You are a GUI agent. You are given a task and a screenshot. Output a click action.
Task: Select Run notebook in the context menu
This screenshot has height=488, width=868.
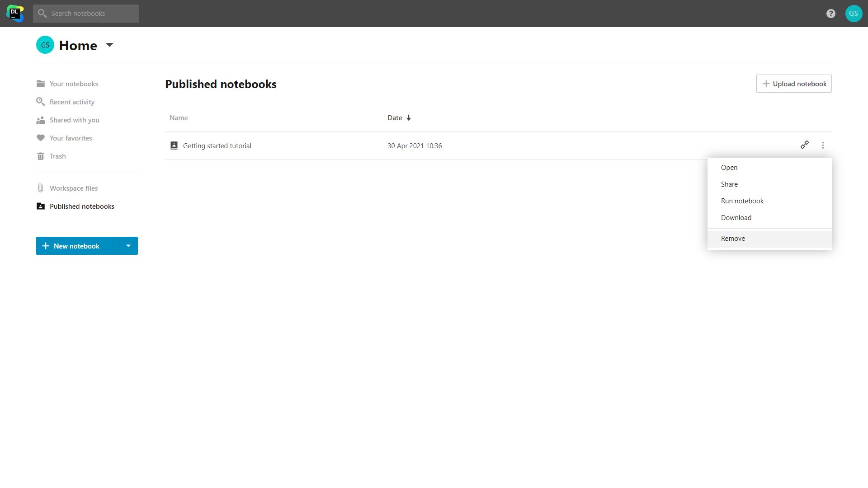pos(769,201)
